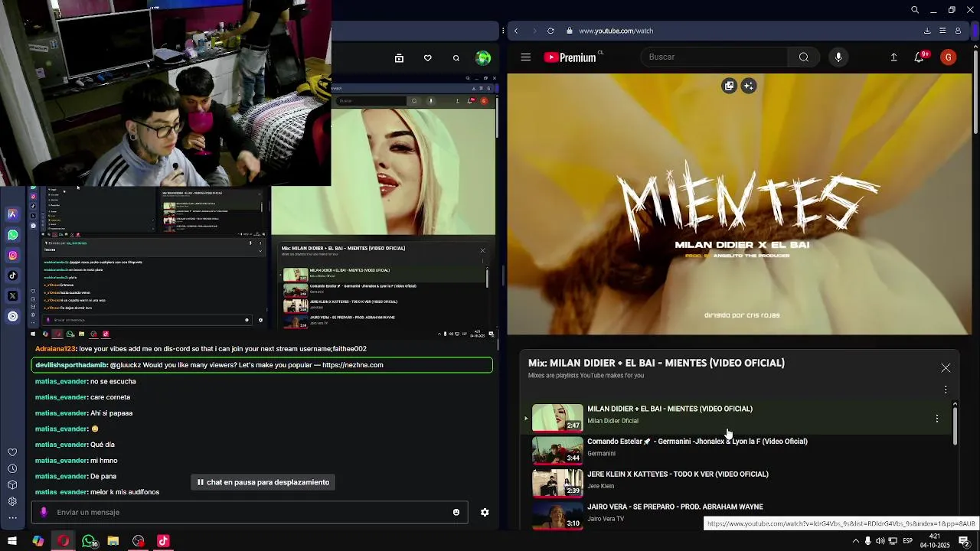Open TikTok app from the taskbar
The height and width of the screenshot is (551, 980).
coord(163,541)
